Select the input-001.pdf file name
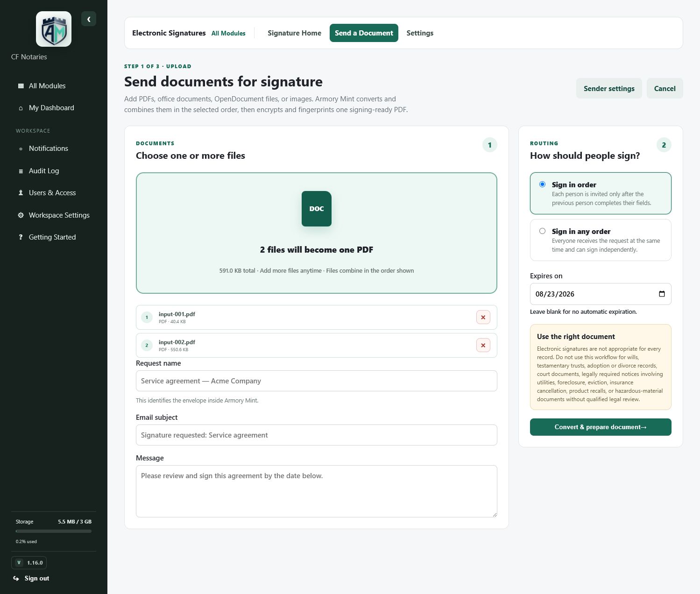The height and width of the screenshot is (594, 700). point(177,314)
